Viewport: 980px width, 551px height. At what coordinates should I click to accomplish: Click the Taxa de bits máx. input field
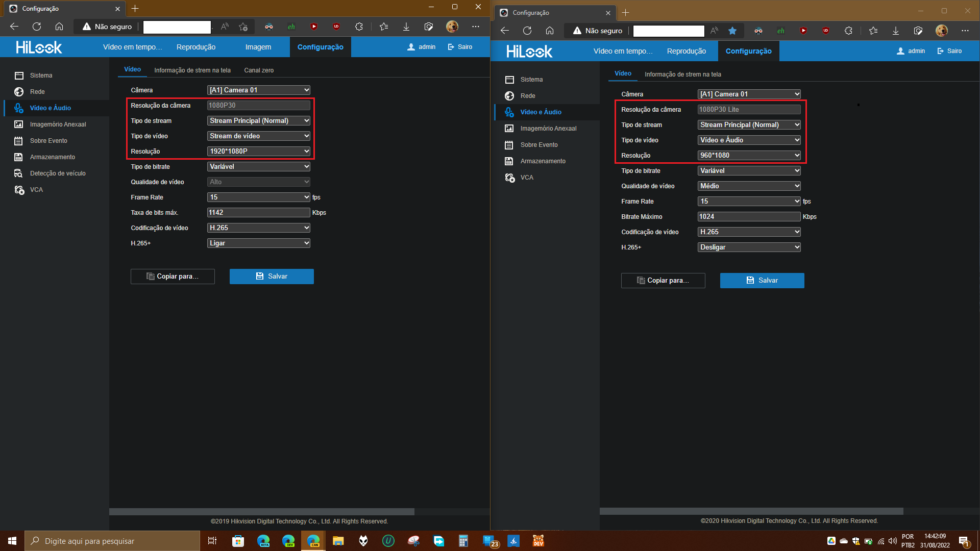click(x=259, y=213)
